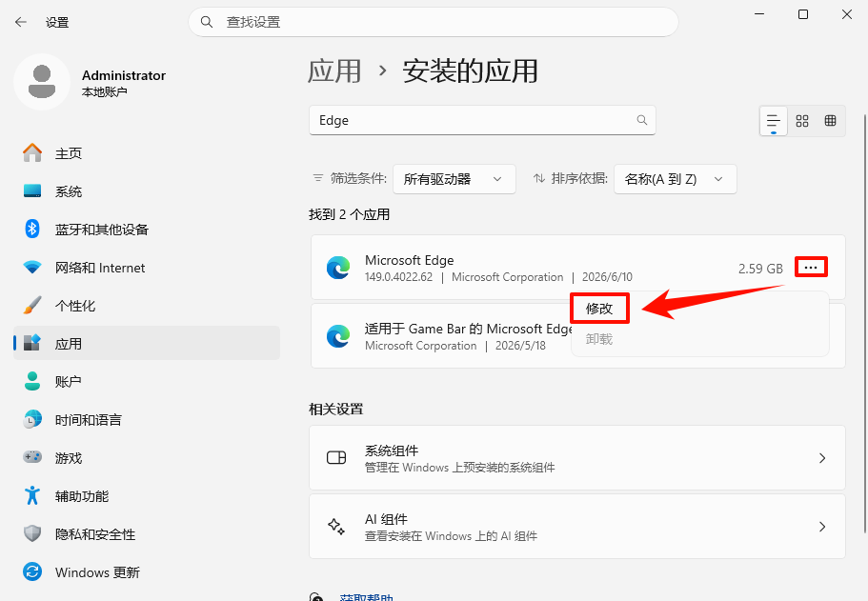Open the 账户 accounts settings
The height and width of the screenshot is (601, 868).
coord(147,381)
